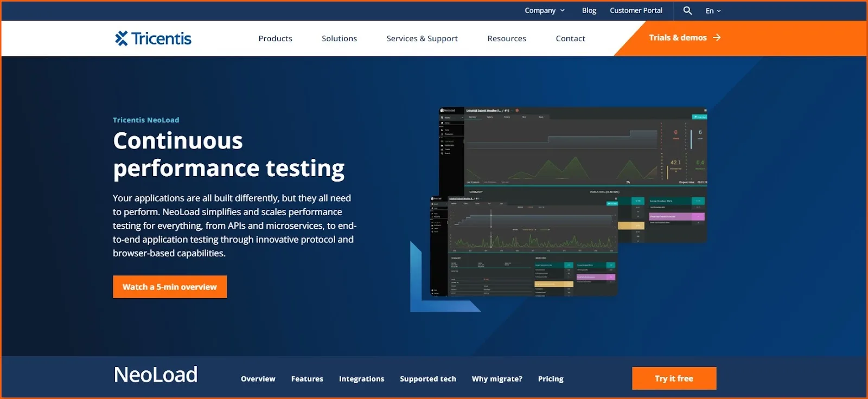Click the arrow beside Trials & demos
Screen dimensions: 868x399
click(717, 37)
